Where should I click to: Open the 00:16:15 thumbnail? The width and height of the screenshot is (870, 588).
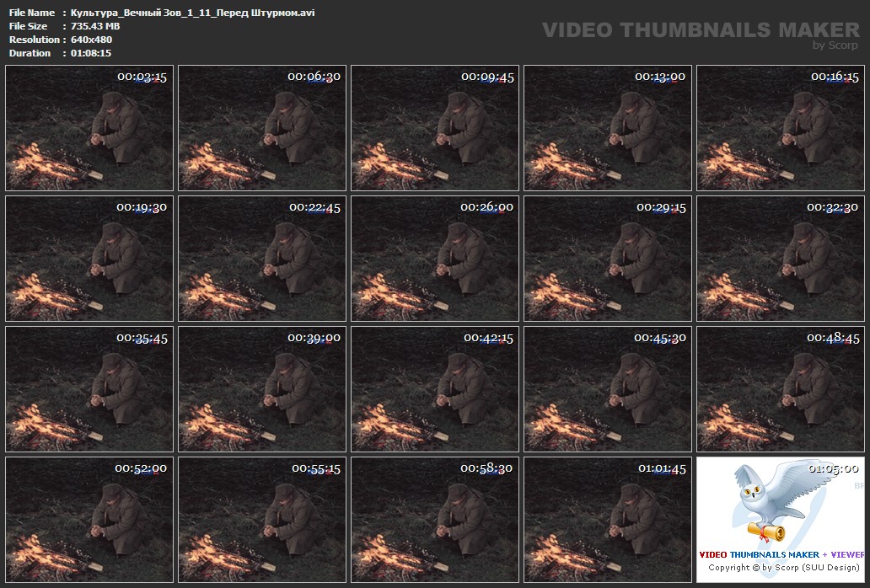pos(781,128)
